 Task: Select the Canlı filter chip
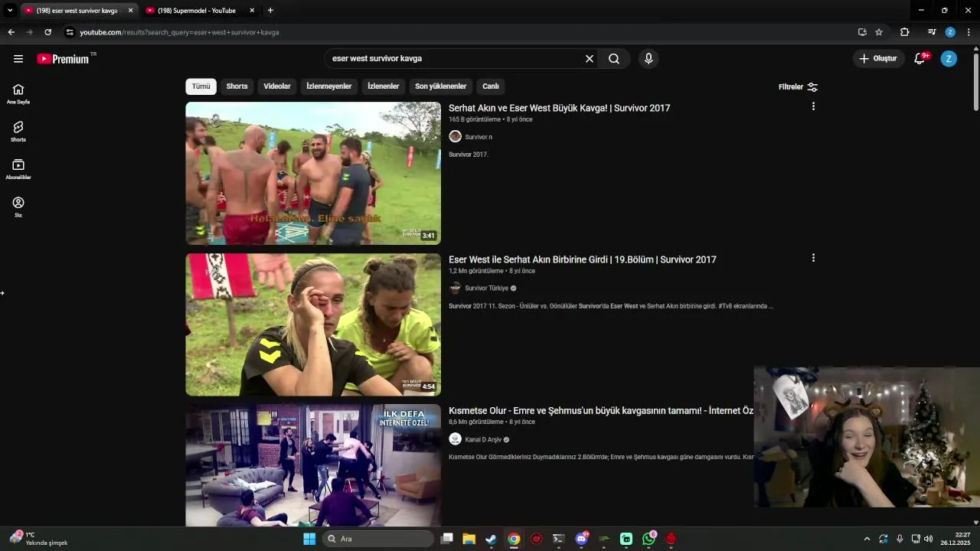[491, 86]
